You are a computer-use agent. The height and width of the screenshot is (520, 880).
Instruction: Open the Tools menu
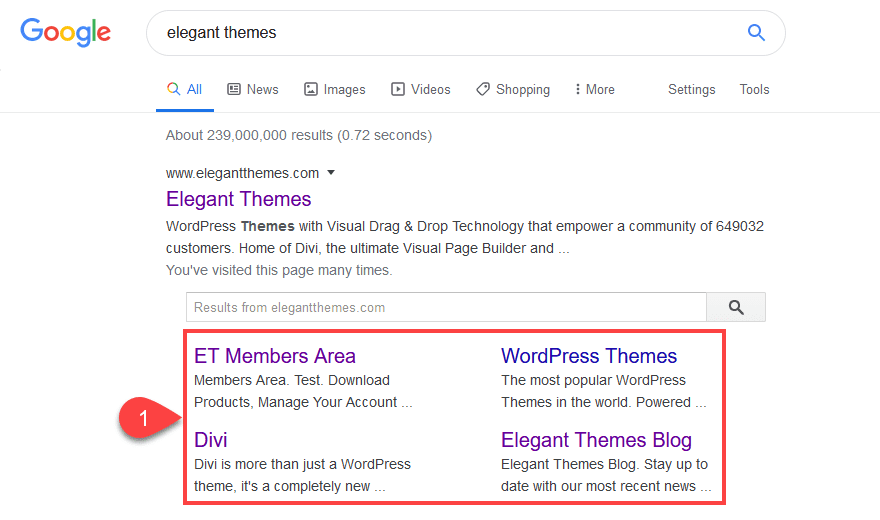pyautogui.click(x=754, y=89)
